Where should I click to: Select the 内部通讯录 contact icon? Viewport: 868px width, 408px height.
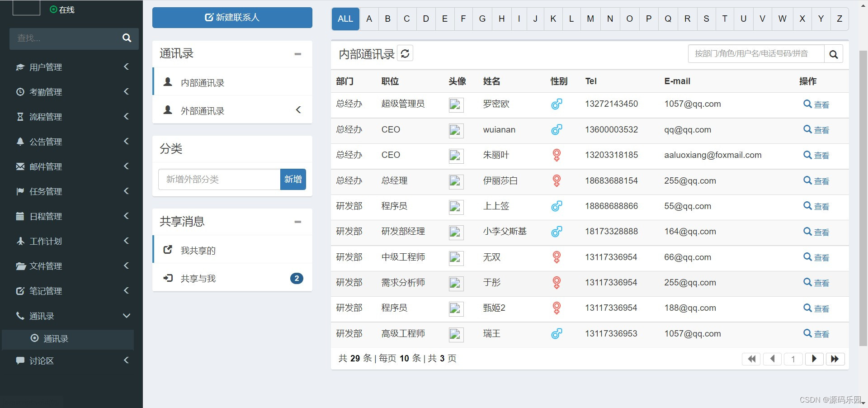pos(168,82)
